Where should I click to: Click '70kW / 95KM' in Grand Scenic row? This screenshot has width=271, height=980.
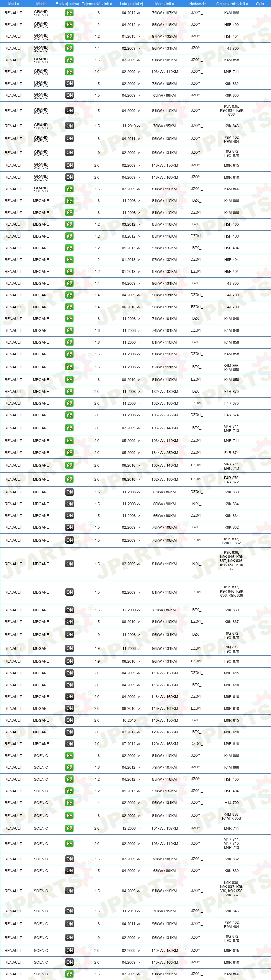(x=165, y=126)
